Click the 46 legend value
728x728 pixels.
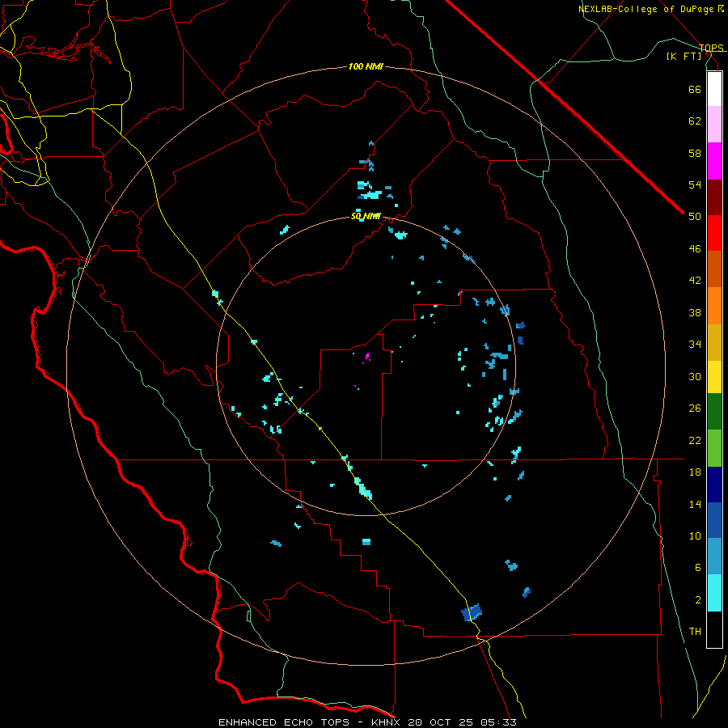[x=695, y=249]
